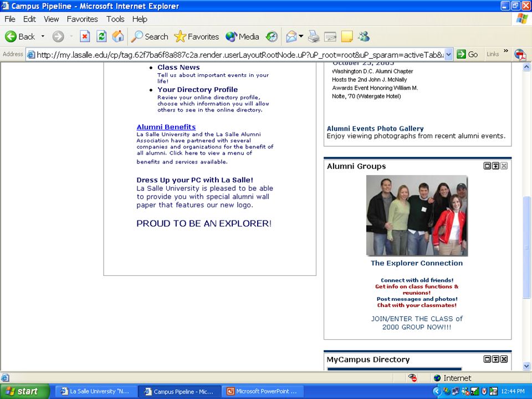Open the Media pane button
532x399 pixels.
pos(242,37)
